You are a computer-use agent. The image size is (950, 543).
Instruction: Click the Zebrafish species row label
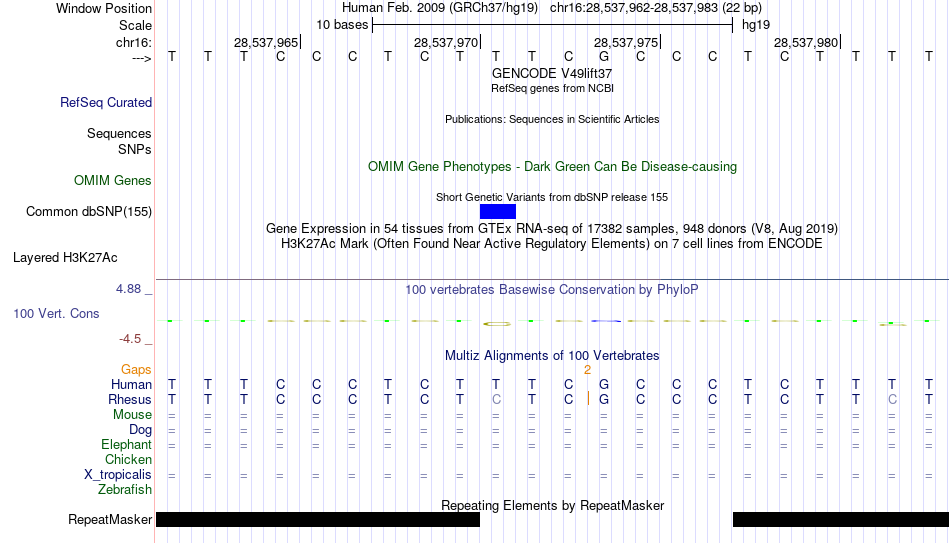[125, 489]
